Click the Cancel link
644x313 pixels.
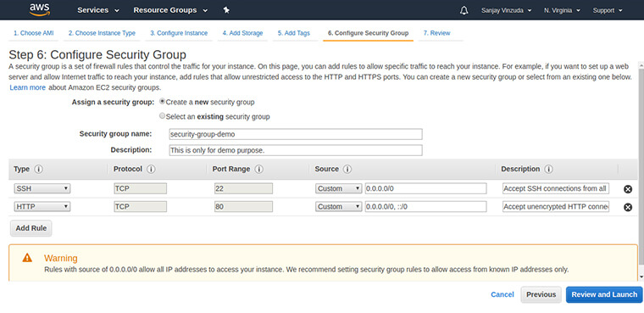click(x=502, y=294)
